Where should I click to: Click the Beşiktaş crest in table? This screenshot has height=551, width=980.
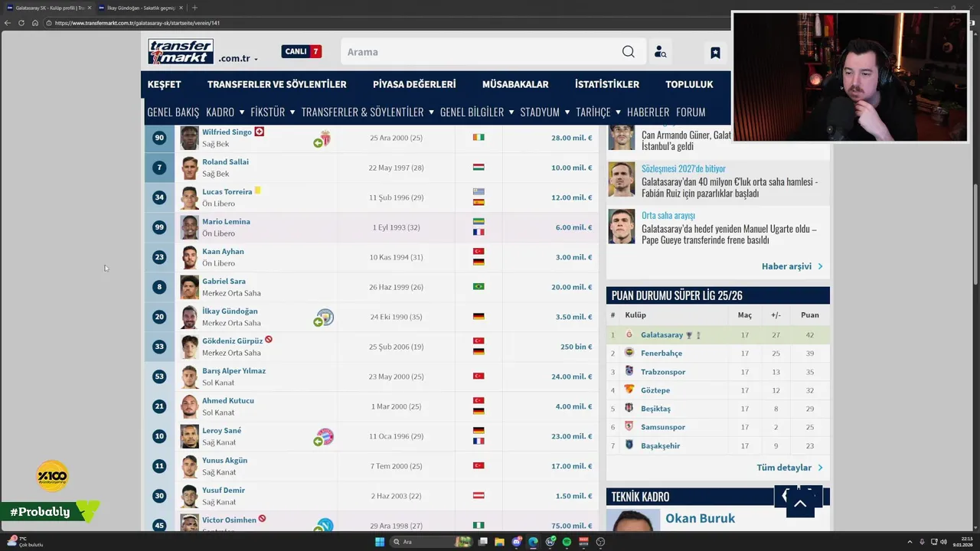629,408
